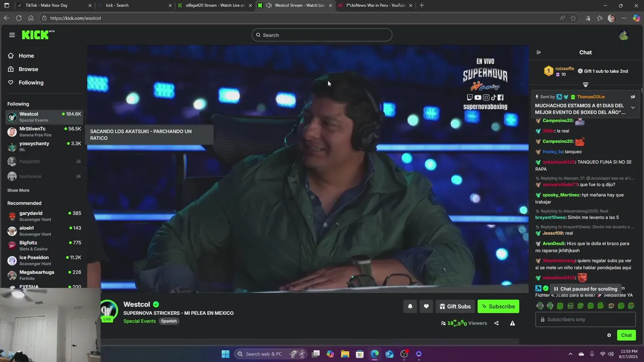Open MrStivenTc channel in the sidebar
Viewport: 644px width, 362px height.
point(44,132)
